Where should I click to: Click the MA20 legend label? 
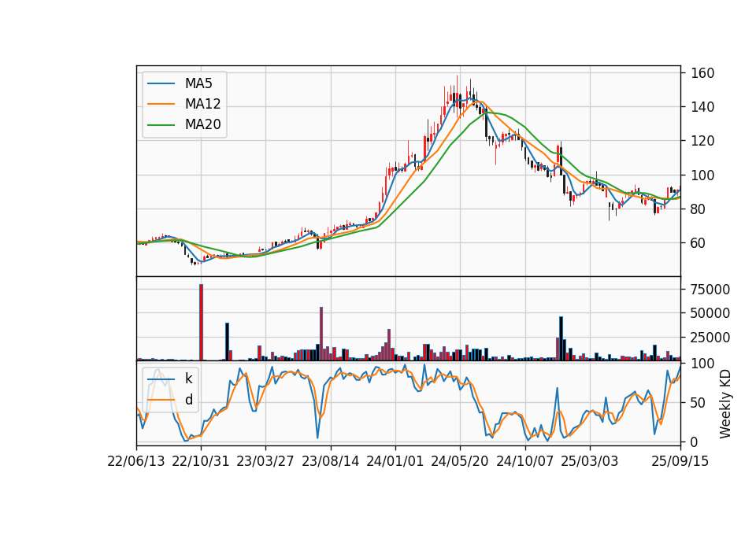[202, 124]
